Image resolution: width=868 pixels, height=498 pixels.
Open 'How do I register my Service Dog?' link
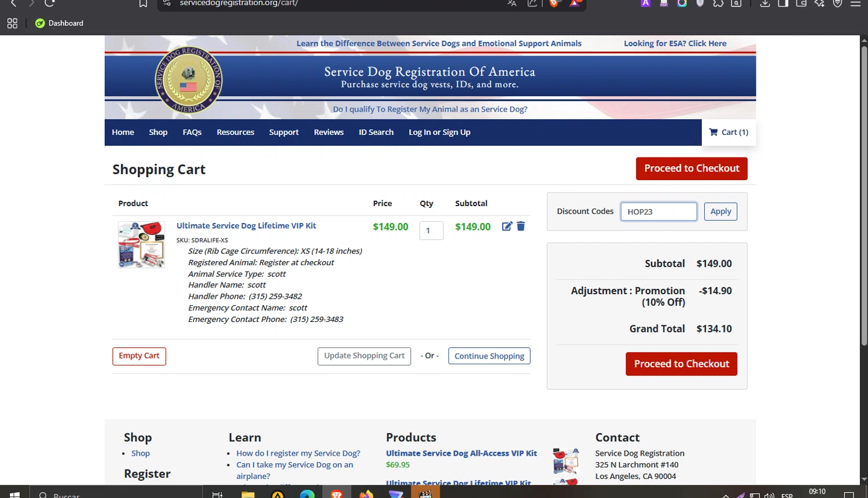(x=298, y=453)
